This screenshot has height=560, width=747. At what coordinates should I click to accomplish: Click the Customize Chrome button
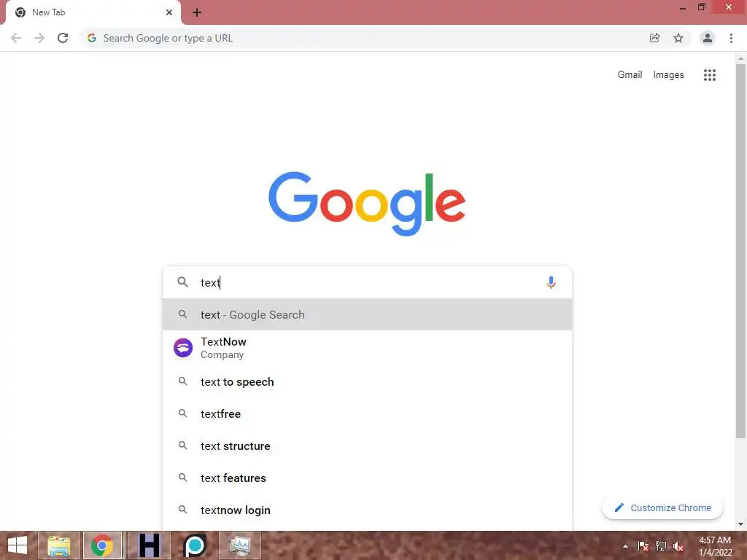662,508
